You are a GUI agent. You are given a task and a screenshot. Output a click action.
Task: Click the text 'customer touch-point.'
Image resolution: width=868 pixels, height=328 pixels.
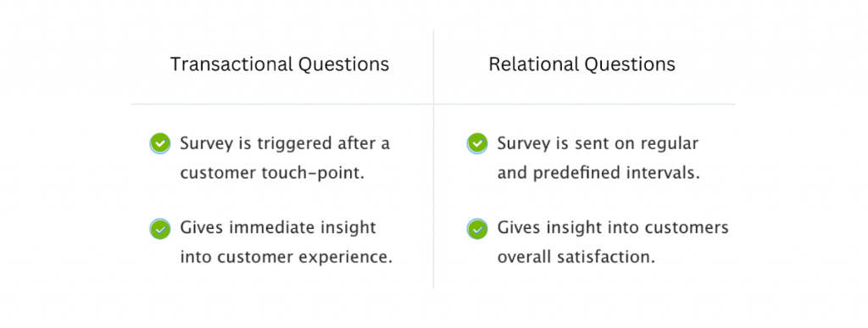click(x=273, y=173)
